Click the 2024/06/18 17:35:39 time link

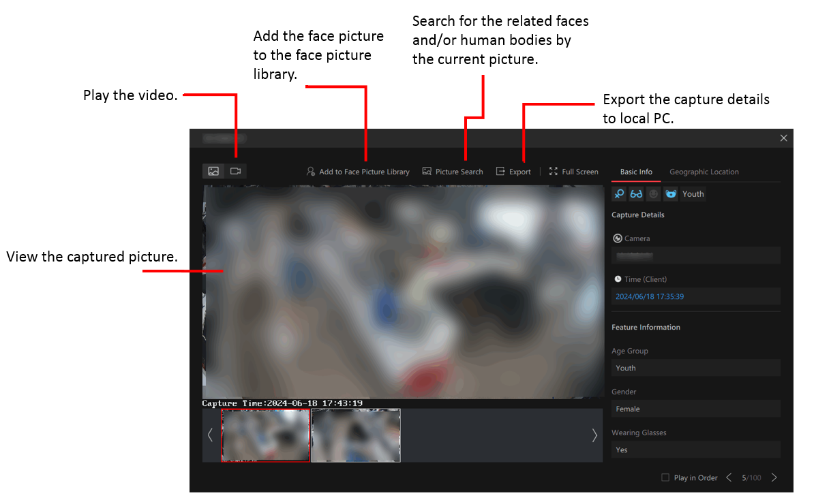click(x=650, y=296)
